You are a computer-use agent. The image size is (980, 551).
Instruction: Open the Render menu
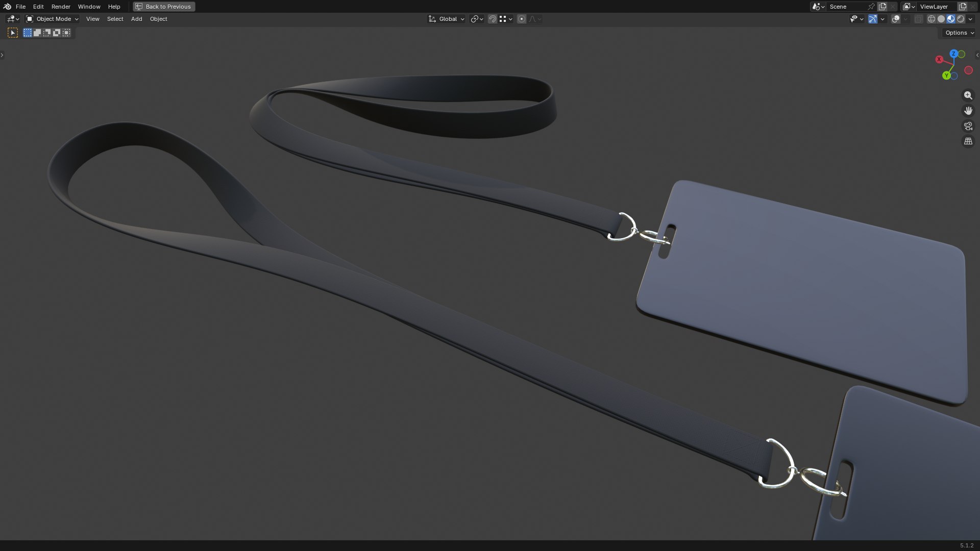[61, 7]
